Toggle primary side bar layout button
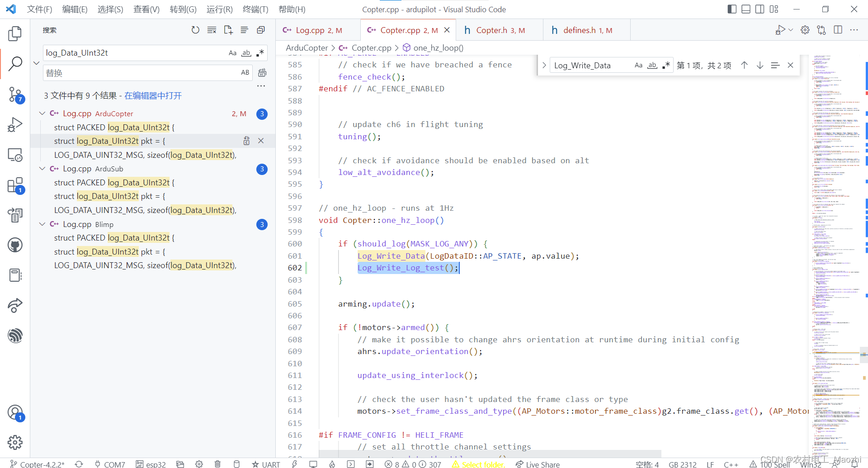This screenshot has height=468, width=868. coord(732,9)
